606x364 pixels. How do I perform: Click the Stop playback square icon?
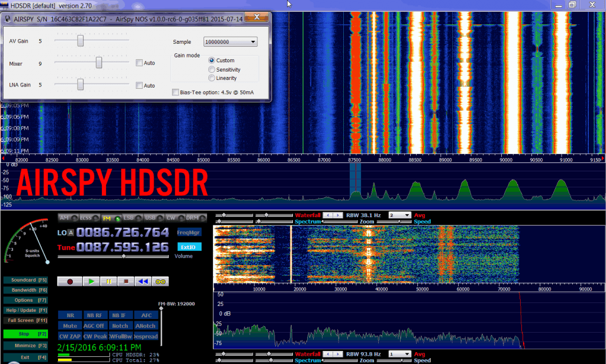tap(125, 282)
